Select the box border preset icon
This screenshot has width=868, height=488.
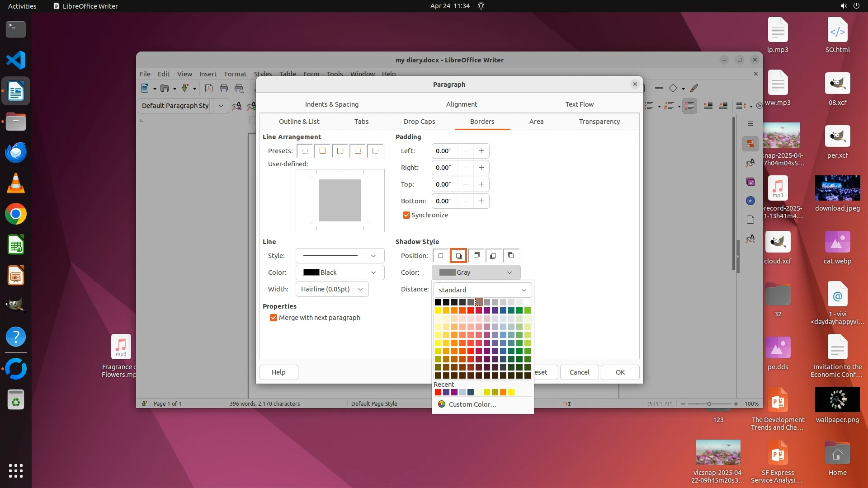322,151
